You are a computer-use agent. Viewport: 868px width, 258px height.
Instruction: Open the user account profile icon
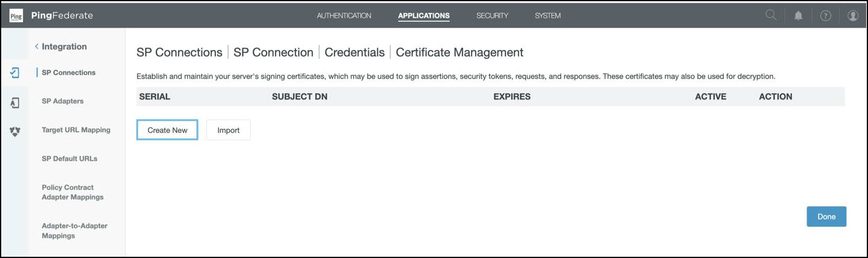point(852,16)
